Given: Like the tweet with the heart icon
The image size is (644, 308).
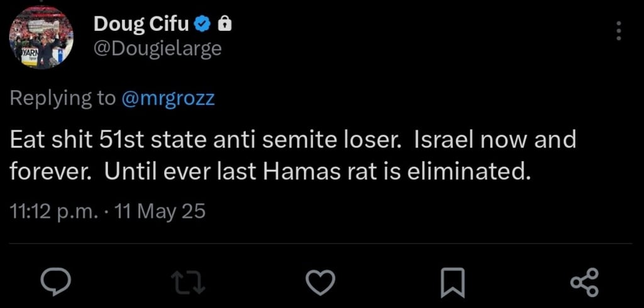Looking at the screenshot, I should click(x=319, y=282).
